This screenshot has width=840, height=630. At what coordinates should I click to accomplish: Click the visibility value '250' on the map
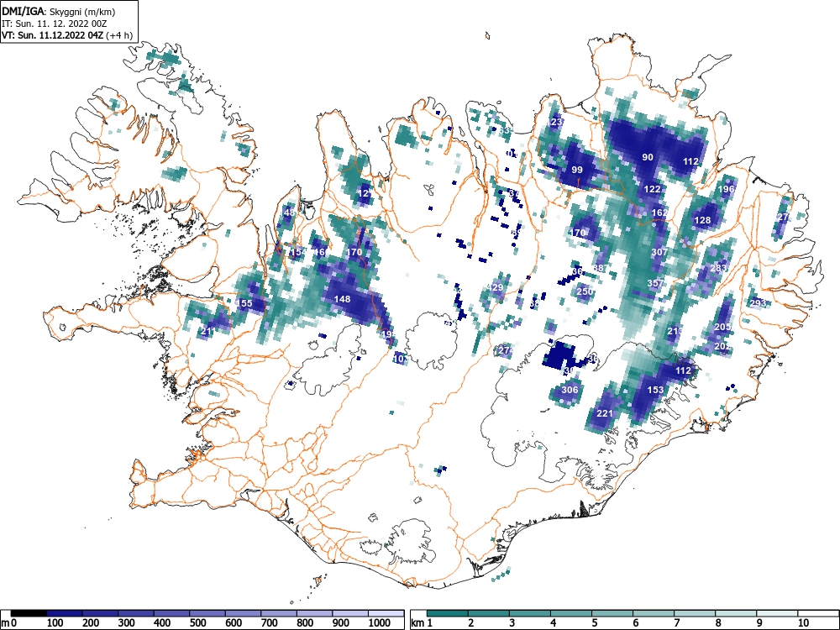coord(585,291)
